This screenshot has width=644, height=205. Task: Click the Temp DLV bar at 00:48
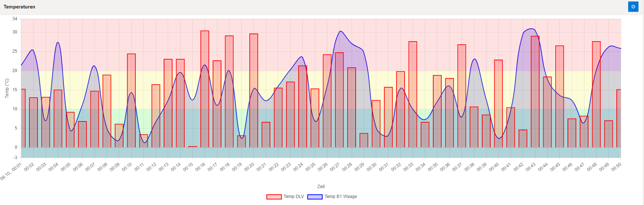point(596,94)
